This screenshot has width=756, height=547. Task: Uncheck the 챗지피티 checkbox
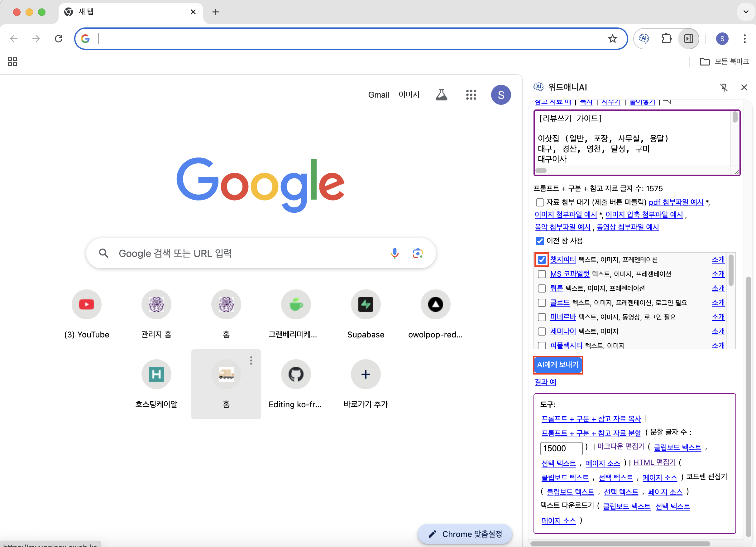click(542, 259)
